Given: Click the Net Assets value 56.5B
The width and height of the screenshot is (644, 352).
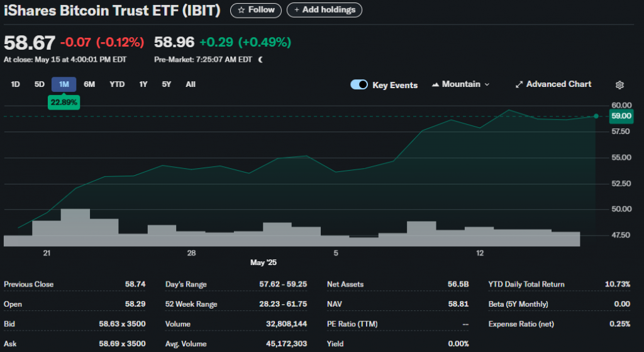Looking at the screenshot, I should tap(458, 284).
